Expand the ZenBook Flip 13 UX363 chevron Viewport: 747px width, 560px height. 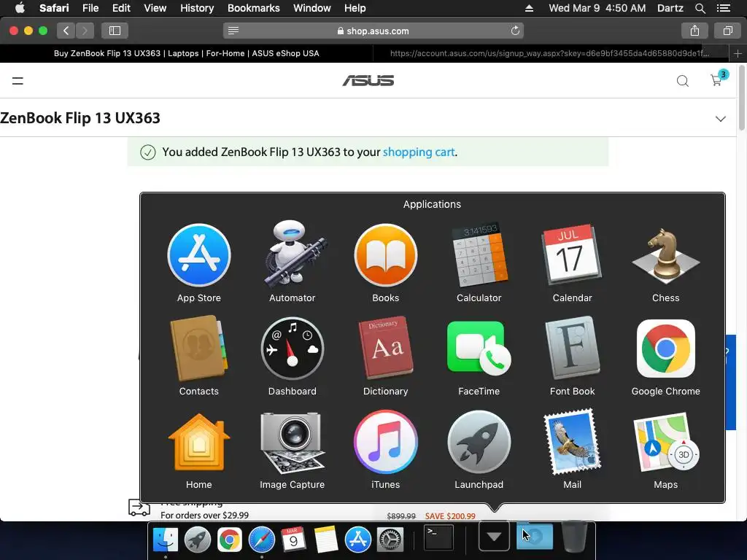click(x=720, y=119)
